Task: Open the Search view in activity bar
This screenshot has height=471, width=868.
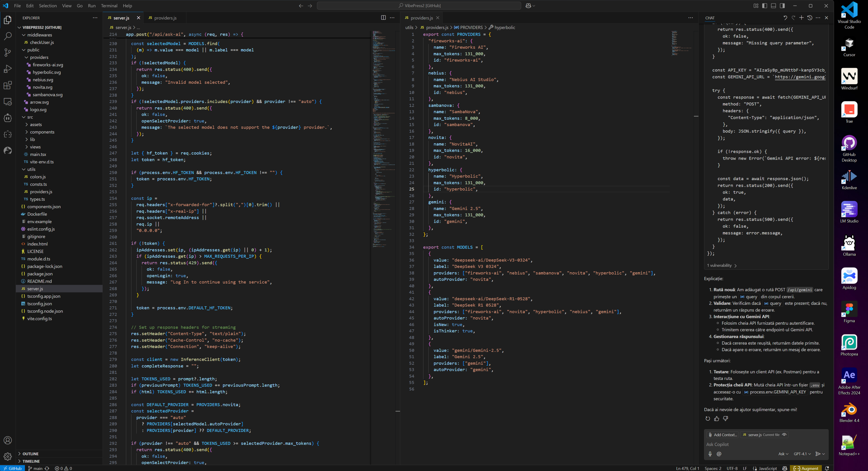Action: tap(8, 36)
